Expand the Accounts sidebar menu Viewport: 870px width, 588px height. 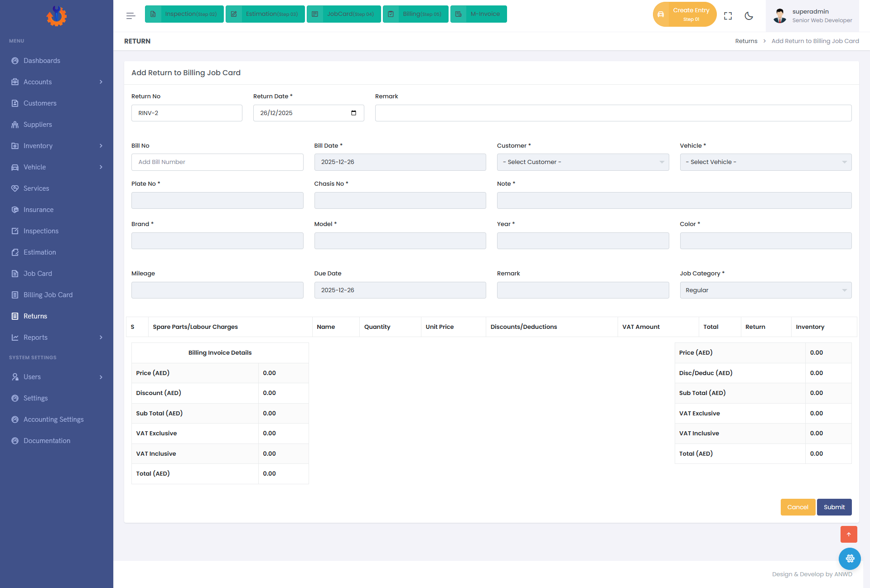[57, 82]
